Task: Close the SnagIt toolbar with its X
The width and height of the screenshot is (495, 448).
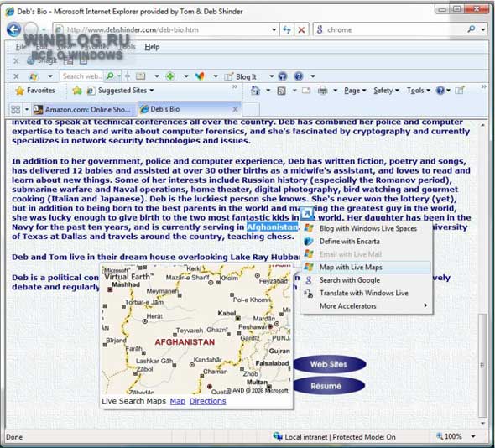Action: [x=17, y=60]
